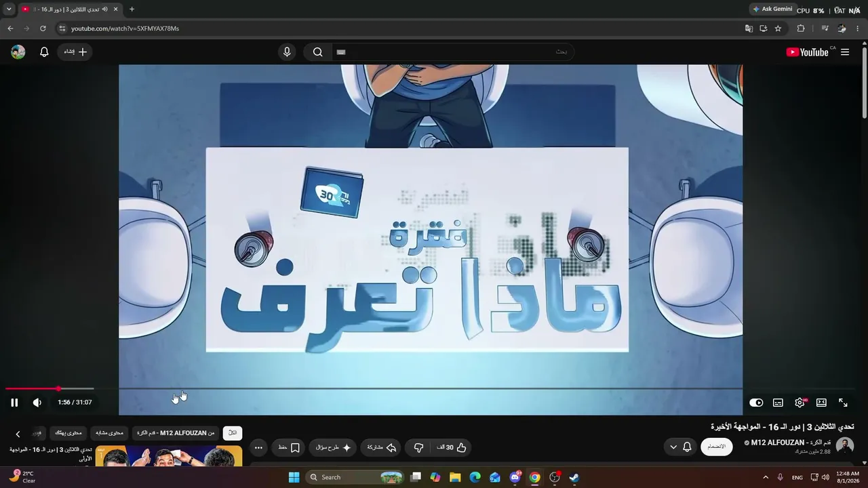Mute the video volume
This screenshot has width=868, height=488.
click(x=37, y=403)
